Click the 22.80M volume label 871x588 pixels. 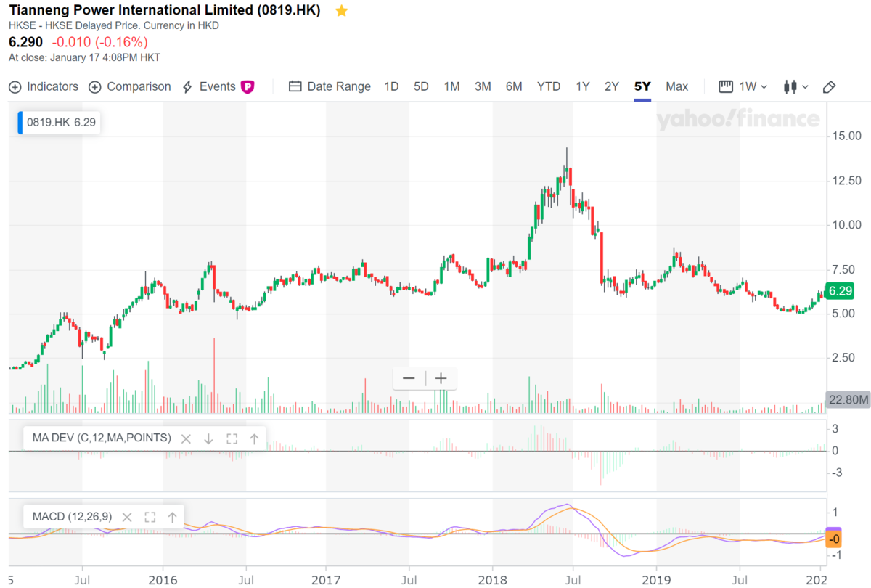(x=847, y=400)
